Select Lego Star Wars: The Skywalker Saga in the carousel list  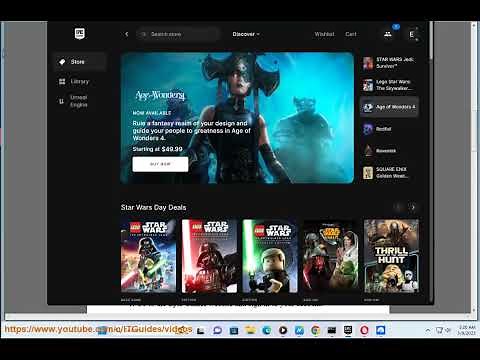coord(389,85)
